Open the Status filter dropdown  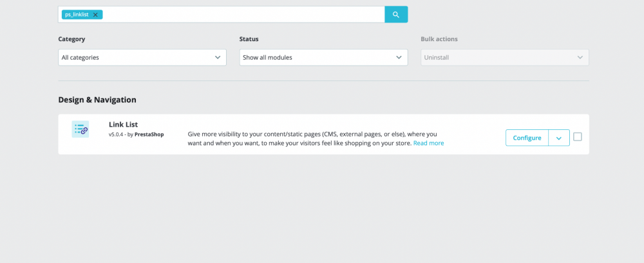pyautogui.click(x=323, y=57)
